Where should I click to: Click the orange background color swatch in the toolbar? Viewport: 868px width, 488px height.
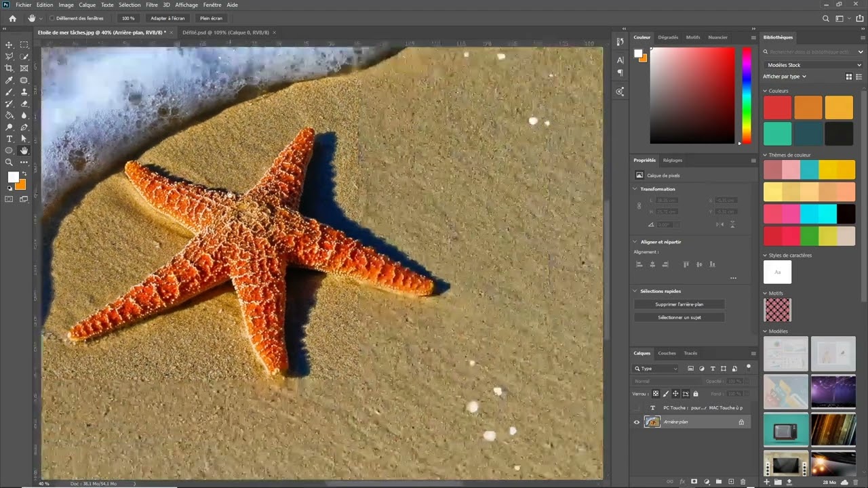click(x=20, y=185)
